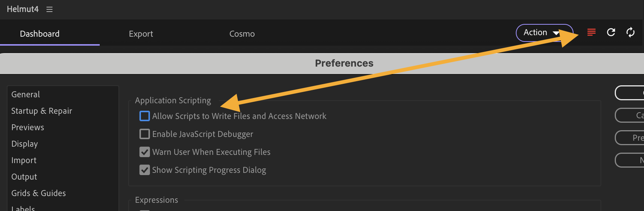Image resolution: width=644 pixels, height=211 pixels.
Task: Open Grids & Guides preferences
Action: [x=39, y=193]
